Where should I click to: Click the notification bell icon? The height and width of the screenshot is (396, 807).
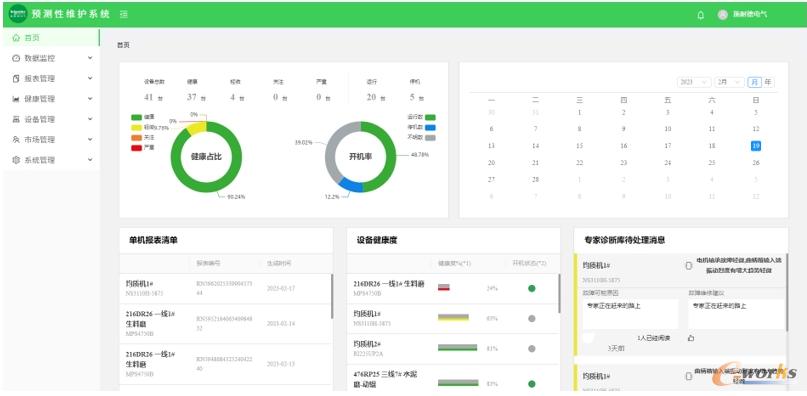pos(700,15)
